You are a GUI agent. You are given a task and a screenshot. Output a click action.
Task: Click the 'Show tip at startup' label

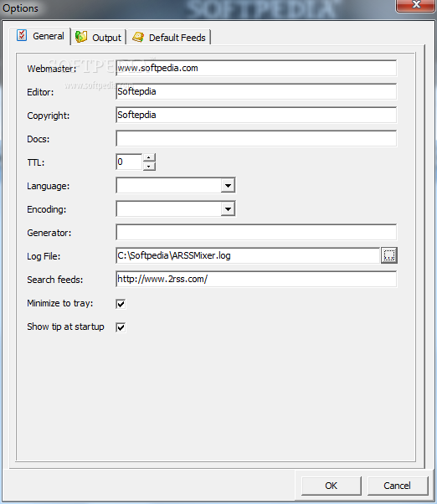pos(65,327)
